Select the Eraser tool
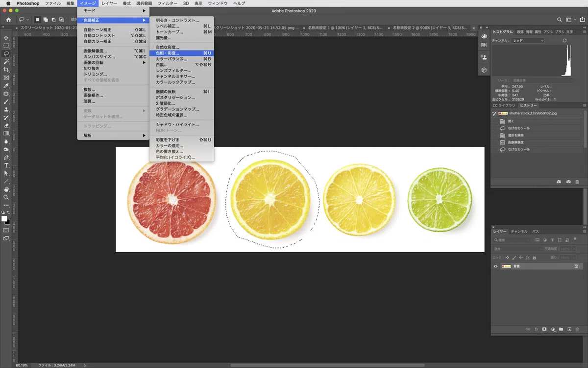This screenshot has height=368, width=588. (6, 126)
